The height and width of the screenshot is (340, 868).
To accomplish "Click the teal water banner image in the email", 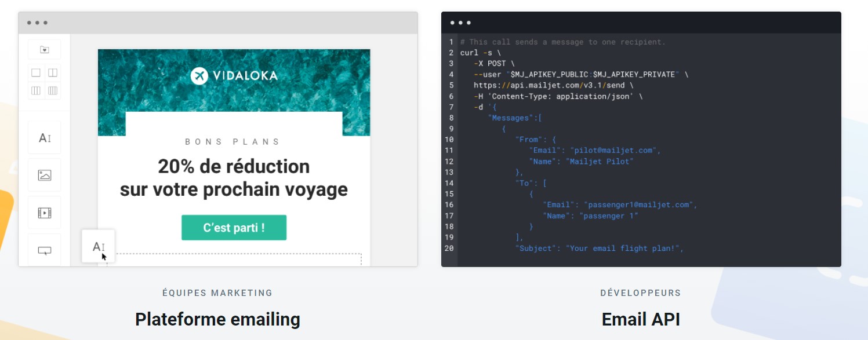I will point(234,92).
